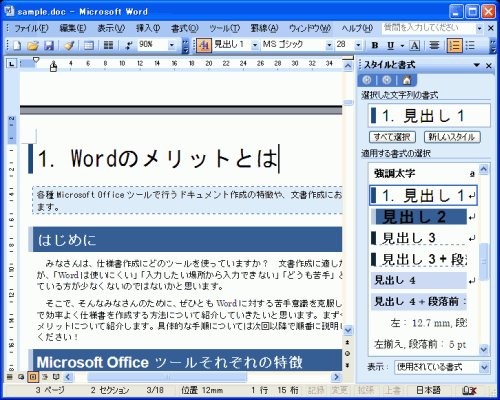This screenshot has width=500, height=400.
Task: Apply character border with the boxed A
Action: coord(414,45)
